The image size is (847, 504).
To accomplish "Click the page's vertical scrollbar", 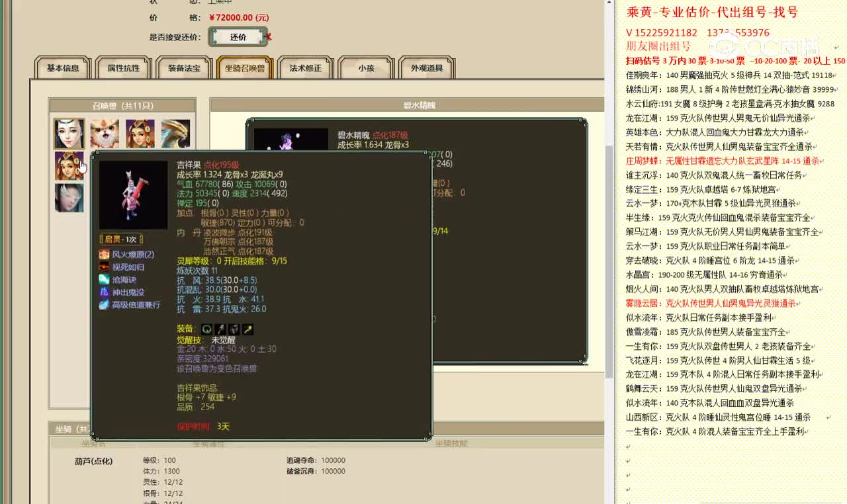I will [609, 261].
